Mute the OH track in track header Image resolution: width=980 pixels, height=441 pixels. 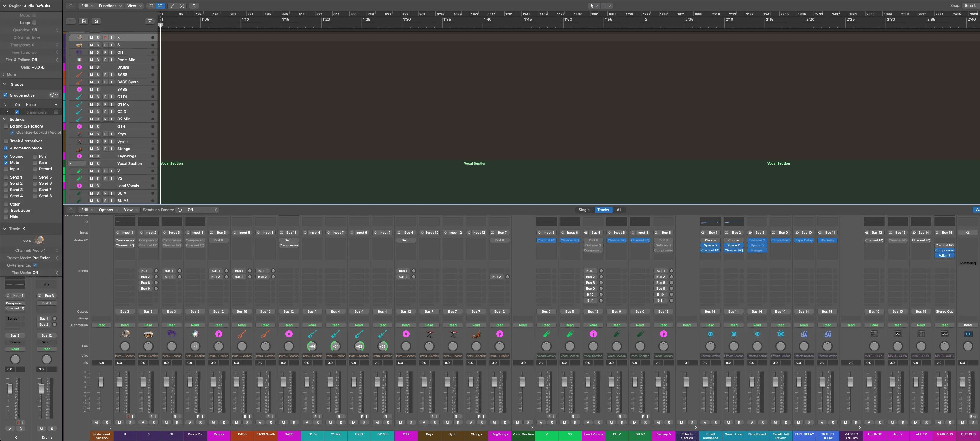[x=91, y=52]
